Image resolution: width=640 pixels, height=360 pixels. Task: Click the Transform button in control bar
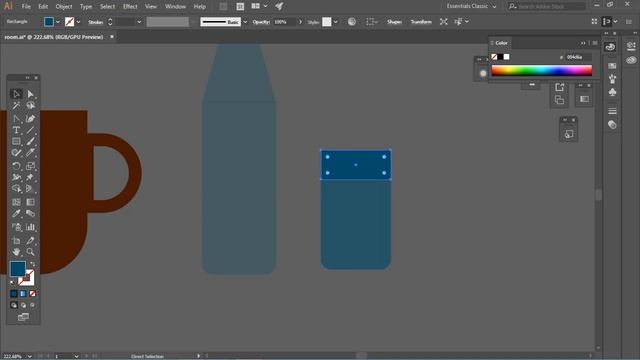(x=421, y=22)
